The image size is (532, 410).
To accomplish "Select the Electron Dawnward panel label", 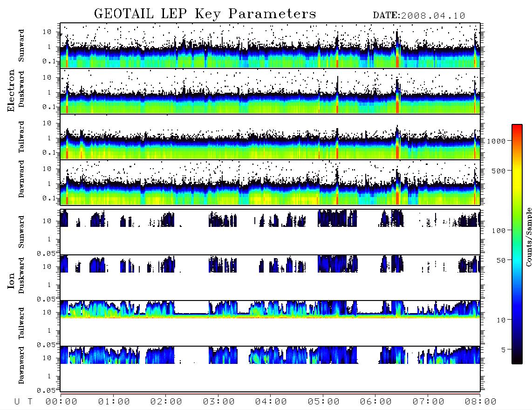I will 21,179.
